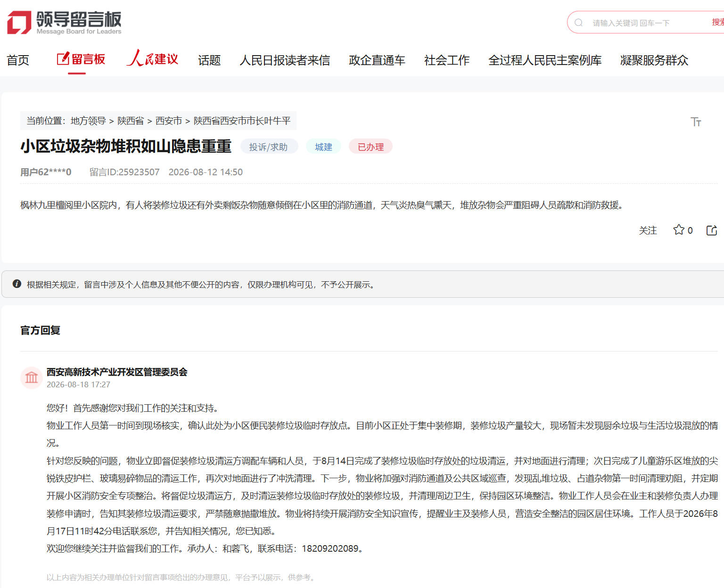Screen dimensions: 724x588
Task: Click the 地方领导 breadcrumb link
Action: (x=88, y=121)
